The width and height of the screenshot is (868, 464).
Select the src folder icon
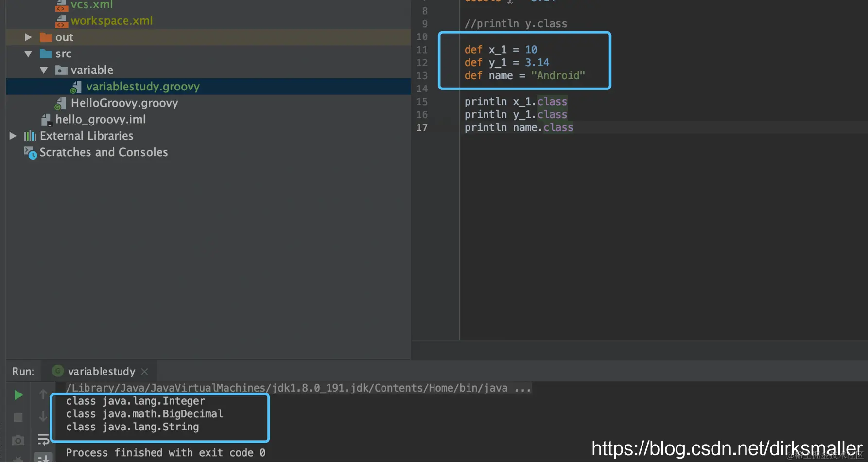pyautogui.click(x=46, y=54)
